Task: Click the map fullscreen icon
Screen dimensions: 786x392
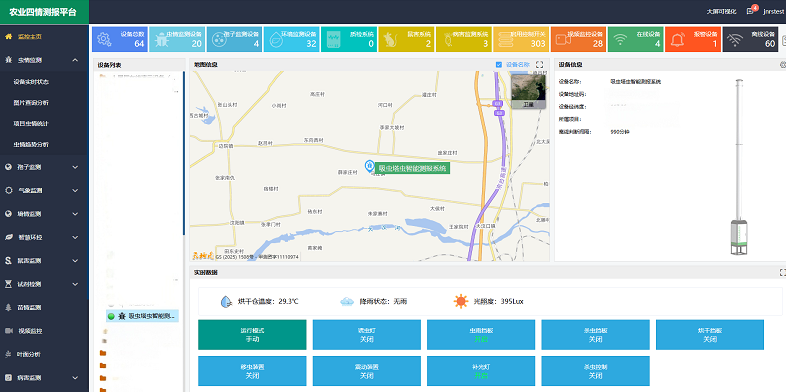Action: click(x=539, y=65)
